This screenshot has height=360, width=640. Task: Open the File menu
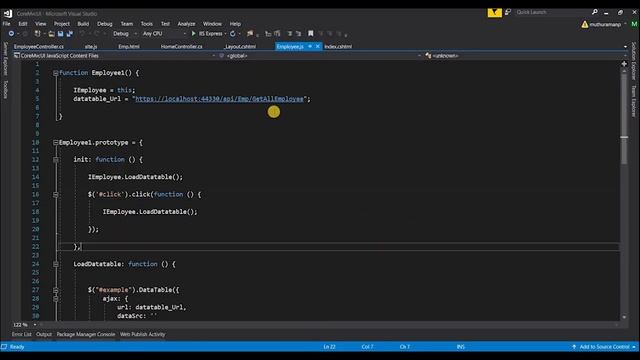(x=7, y=24)
